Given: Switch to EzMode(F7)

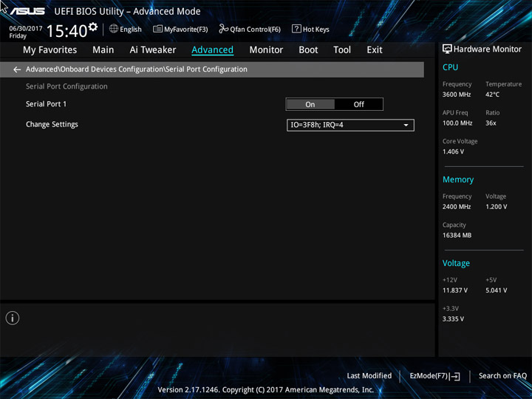Looking at the screenshot, I should [x=434, y=376].
